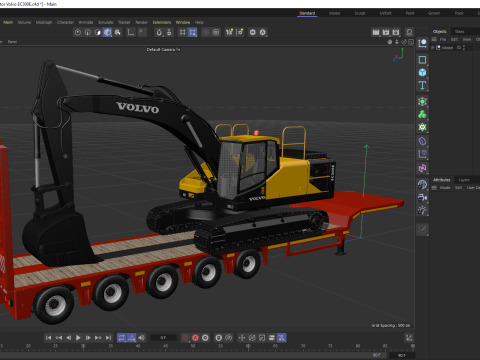This screenshot has width=480, height=360.
Task: Click the current frame input field
Action: [163, 338]
